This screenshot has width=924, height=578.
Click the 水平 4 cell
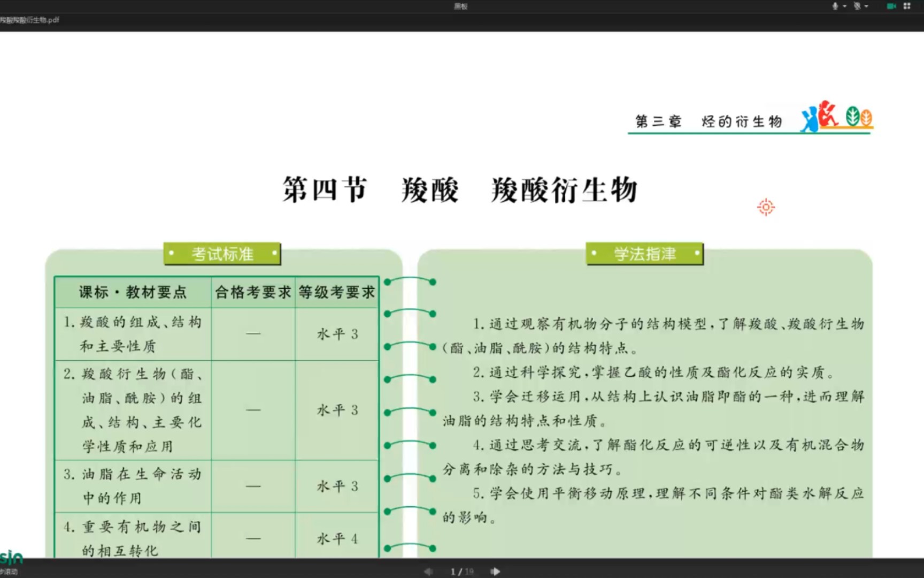(337, 538)
